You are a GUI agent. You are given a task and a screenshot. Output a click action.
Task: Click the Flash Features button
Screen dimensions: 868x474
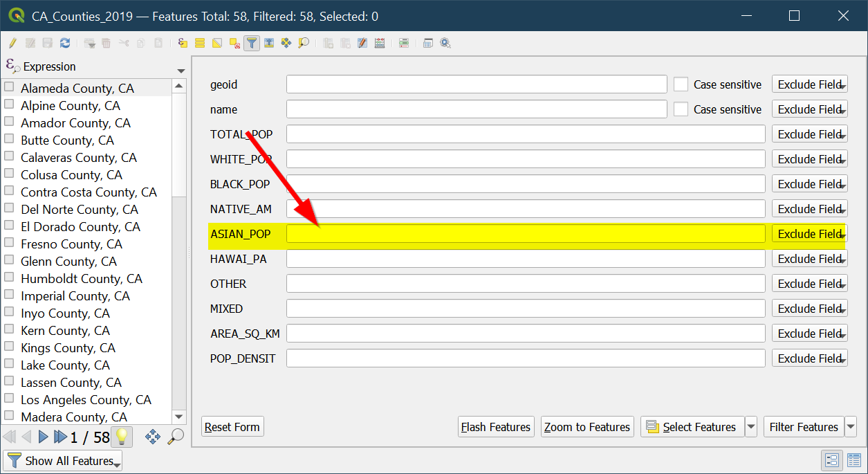coord(496,427)
